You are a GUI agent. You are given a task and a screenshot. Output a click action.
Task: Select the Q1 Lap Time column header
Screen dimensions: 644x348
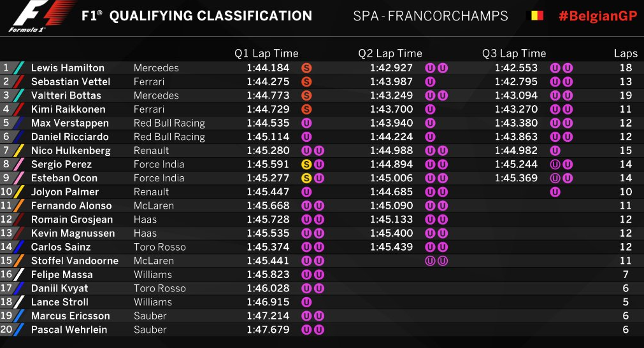coord(266,54)
